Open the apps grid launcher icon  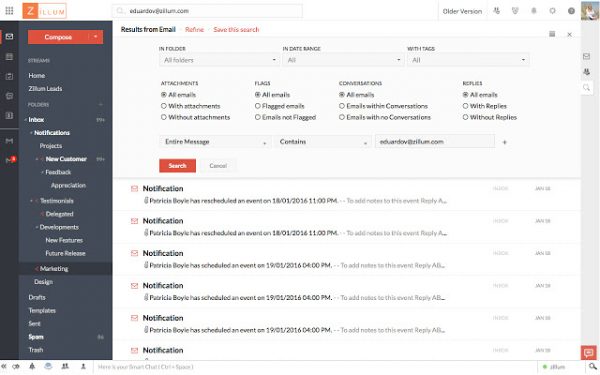click(x=9, y=11)
